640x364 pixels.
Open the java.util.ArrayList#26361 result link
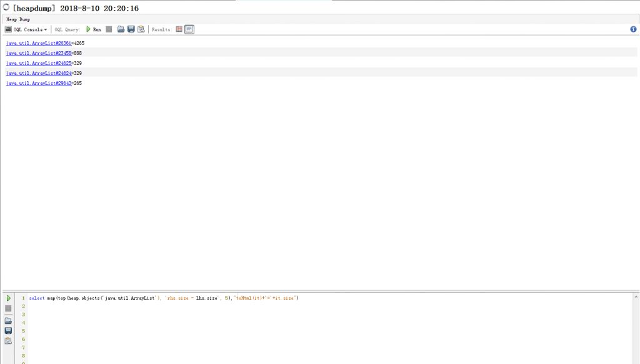click(39, 43)
